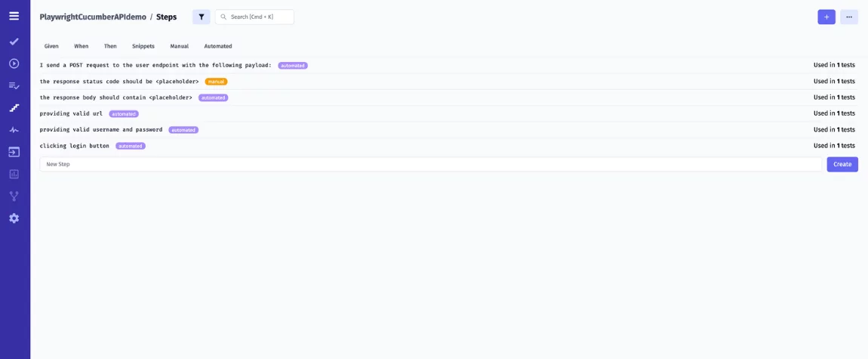The height and width of the screenshot is (359, 868).
Task: Open the Runs play icon in sidebar
Action: [14, 63]
